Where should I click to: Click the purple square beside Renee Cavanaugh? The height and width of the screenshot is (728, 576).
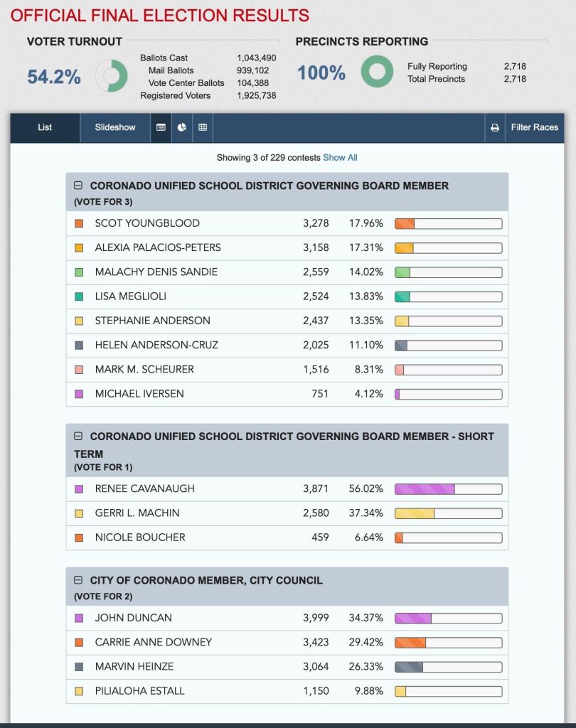[79, 489]
